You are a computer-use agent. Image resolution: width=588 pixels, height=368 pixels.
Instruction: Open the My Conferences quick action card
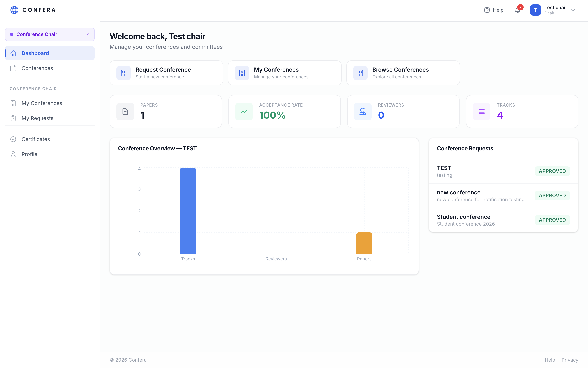(285, 73)
